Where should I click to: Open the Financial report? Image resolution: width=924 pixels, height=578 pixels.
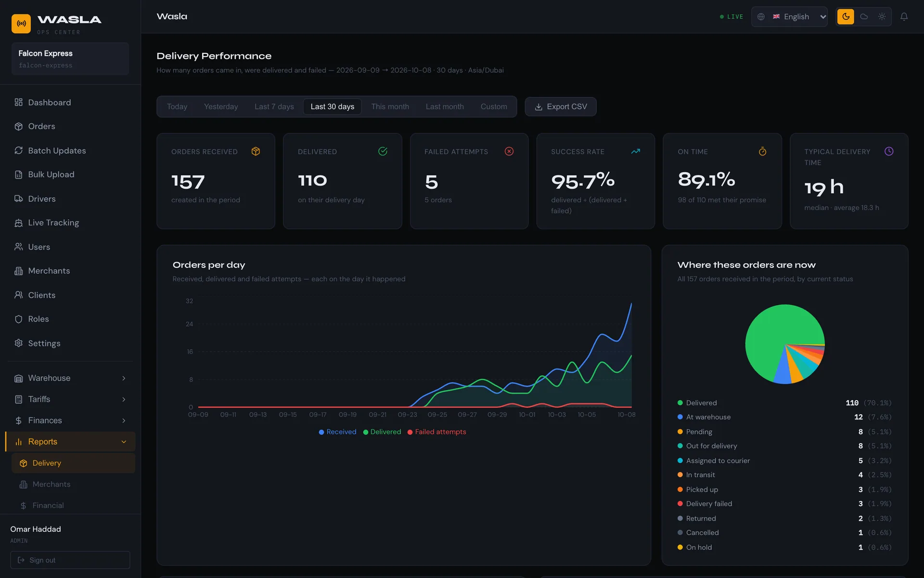pyautogui.click(x=73, y=505)
